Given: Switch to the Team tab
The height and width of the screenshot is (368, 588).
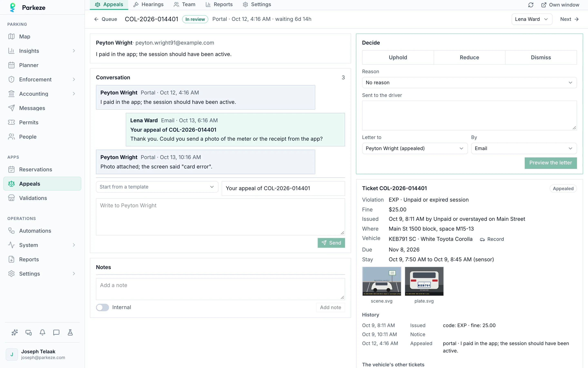Looking at the screenshot, I should 184,5.
